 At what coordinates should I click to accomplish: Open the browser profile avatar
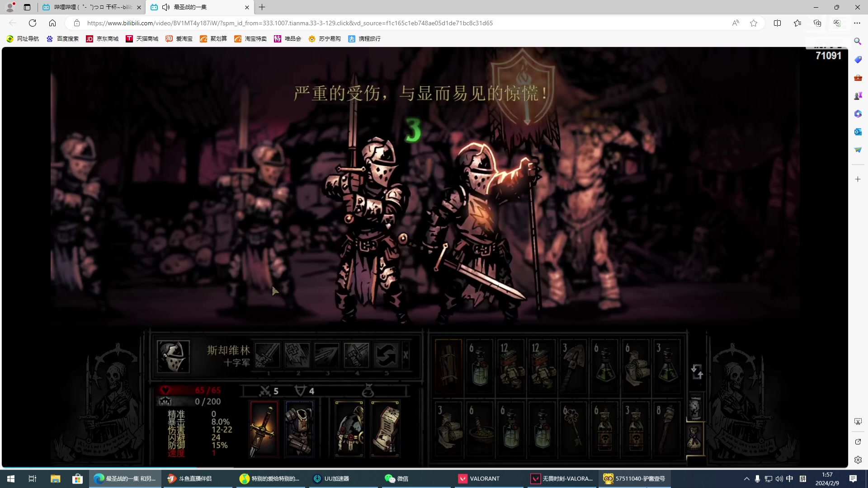pyautogui.click(x=10, y=7)
